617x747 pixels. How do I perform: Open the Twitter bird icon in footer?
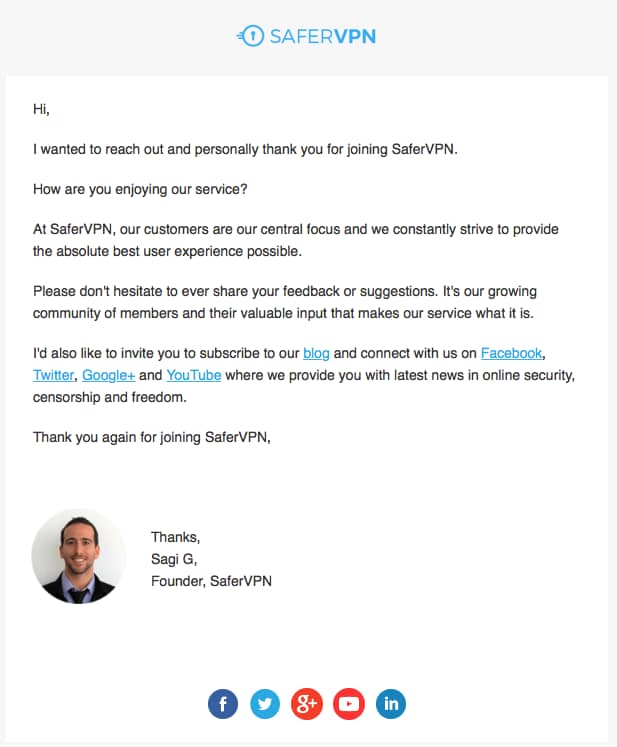[264, 704]
